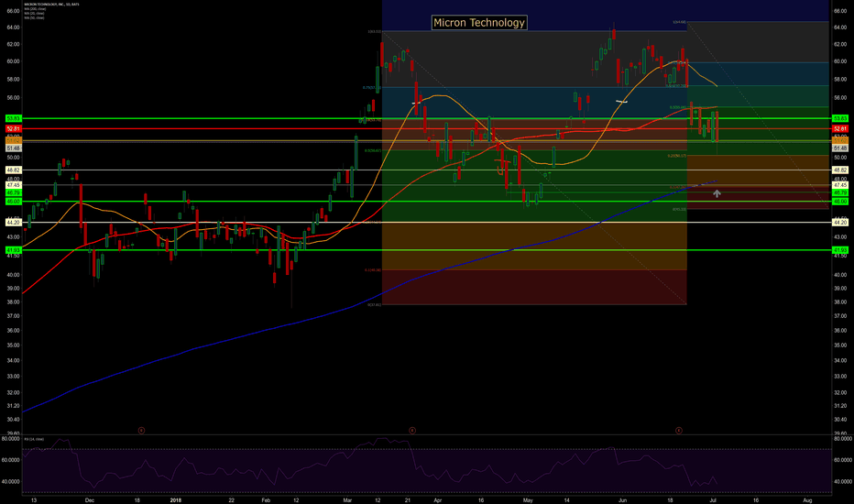
Task: Click the green 53.83 label on left scale
Action: (x=13, y=118)
